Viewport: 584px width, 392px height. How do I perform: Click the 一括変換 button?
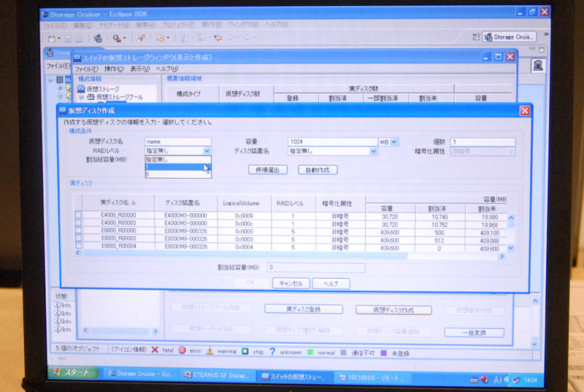click(474, 333)
